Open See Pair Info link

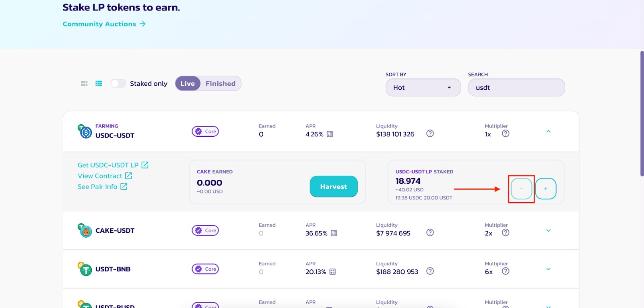[103, 187]
